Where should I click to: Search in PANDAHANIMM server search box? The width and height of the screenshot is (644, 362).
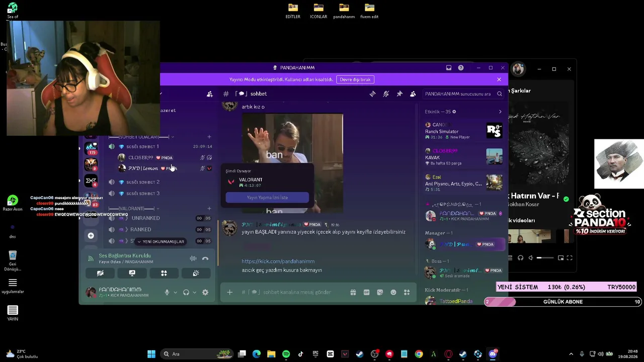pyautogui.click(x=463, y=94)
